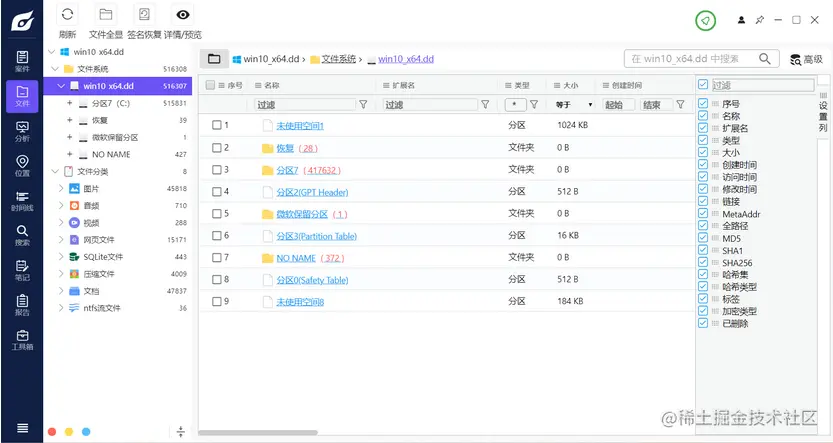The image size is (833, 443).
Task: Click the 名称 column 过滤 filter field
Action: coord(305,105)
